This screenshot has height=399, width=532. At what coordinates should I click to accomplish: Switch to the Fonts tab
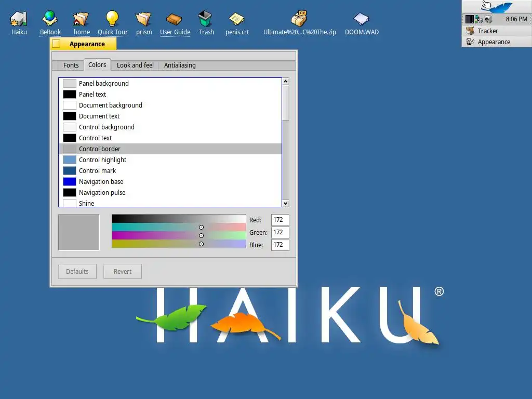click(71, 65)
